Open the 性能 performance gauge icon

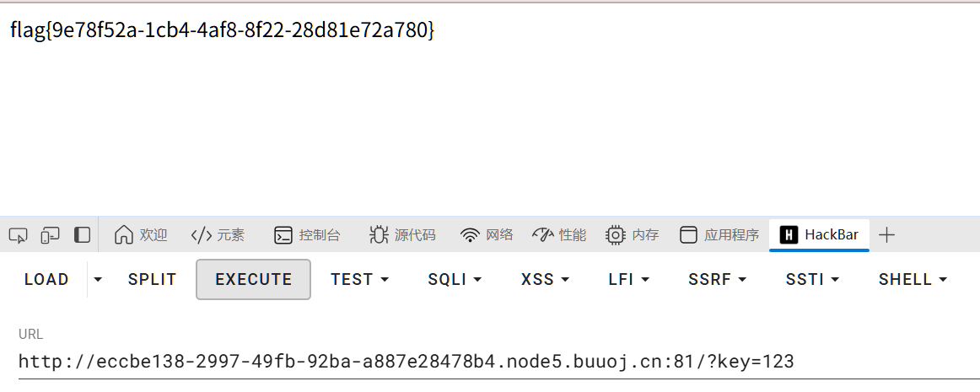coord(543,235)
